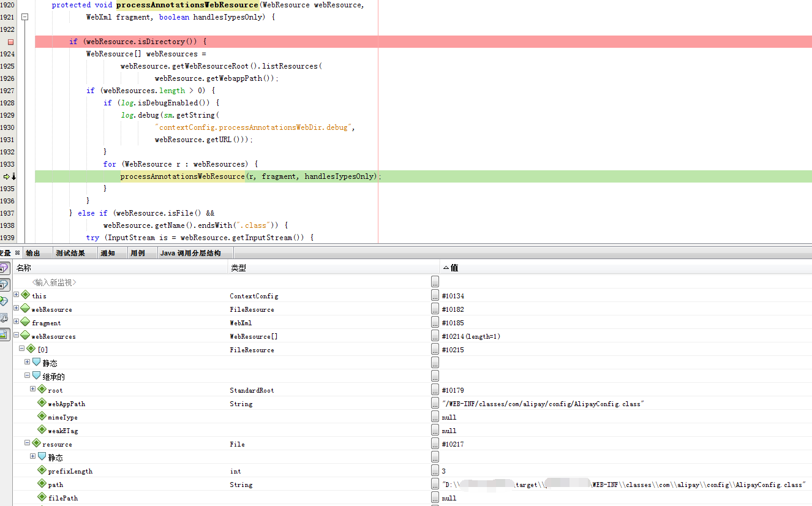The width and height of the screenshot is (812, 506).
Task: Click the WebResource[] type cell
Action: pyautogui.click(x=254, y=336)
